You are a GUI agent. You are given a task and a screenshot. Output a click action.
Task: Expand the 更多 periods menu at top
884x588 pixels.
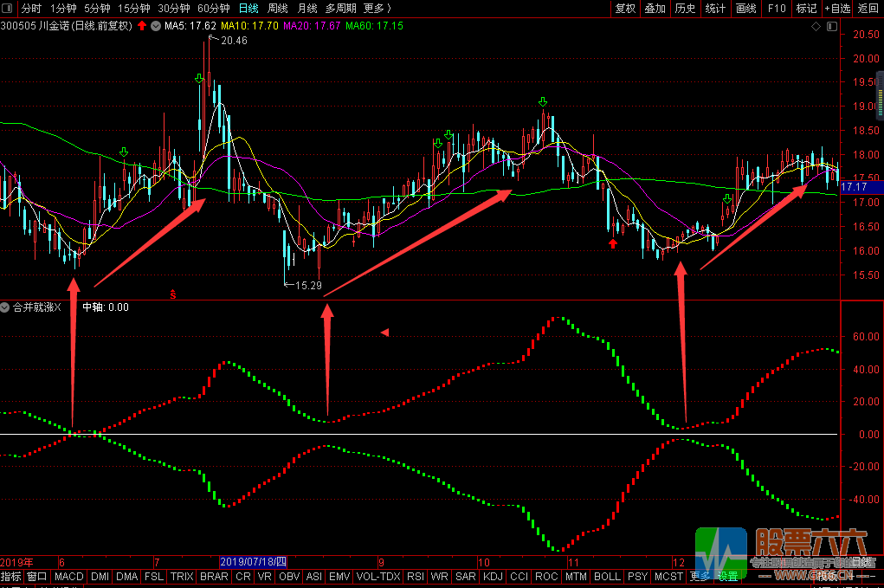[377, 9]
